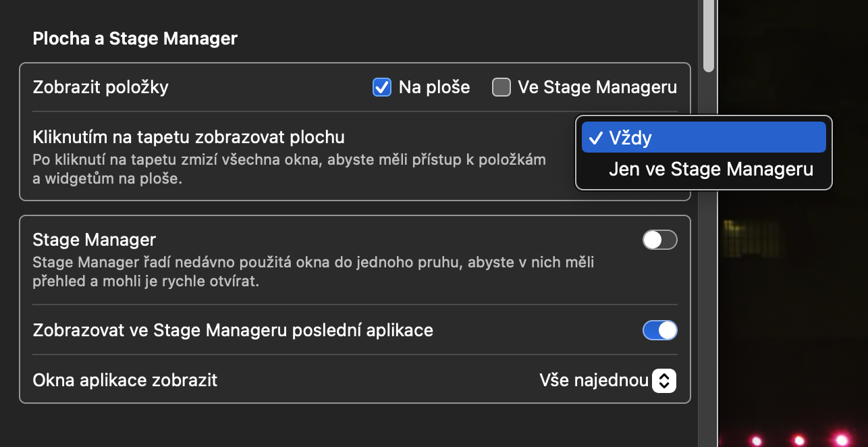Check the 'Ve Stage Manageru' checkbox
Screen dimensions: 868x447
[x=501, y=87]
